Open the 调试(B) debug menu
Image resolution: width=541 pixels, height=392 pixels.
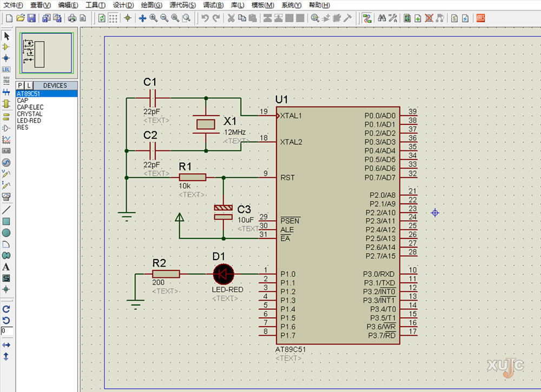[x=213, y=5]
